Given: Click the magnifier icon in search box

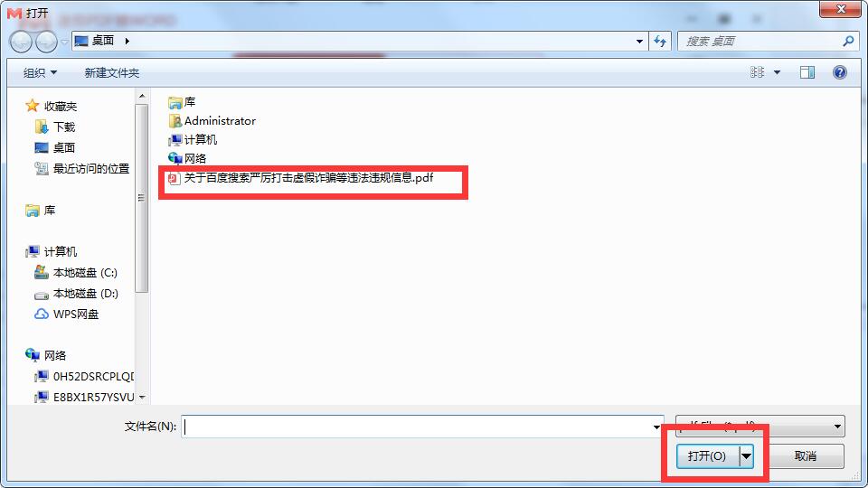Looking at the screenshot, I should click(x=847, y=41).
